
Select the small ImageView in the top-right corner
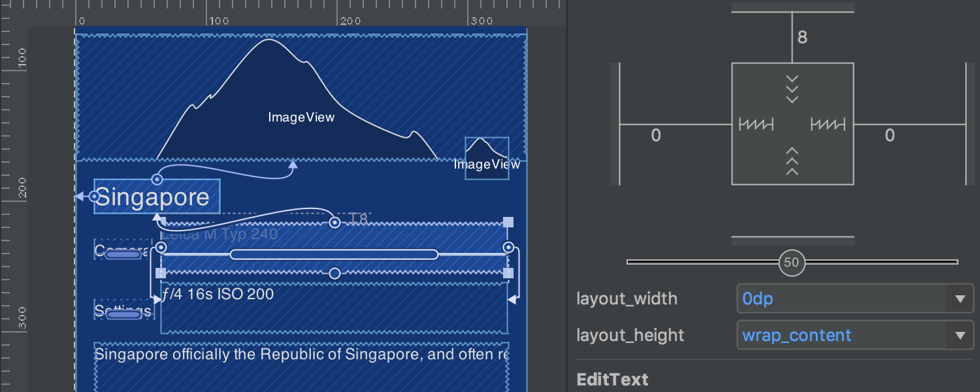coord(486,157)
